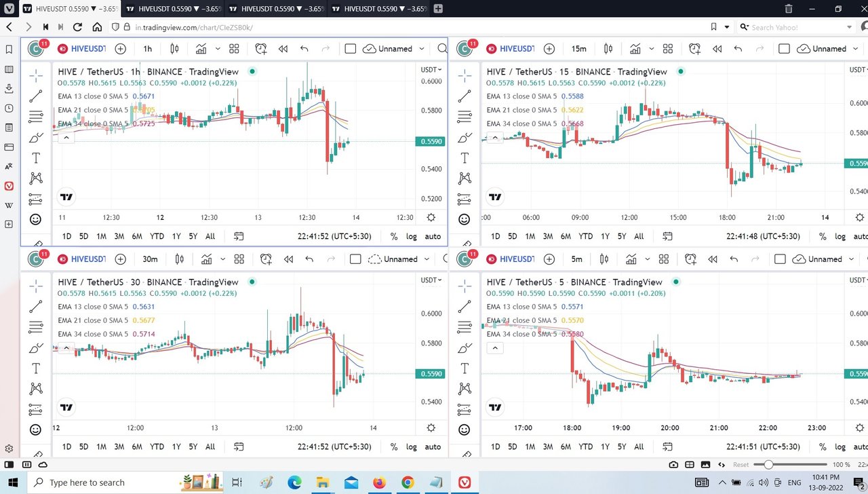Open indicators dropdown arrow in 1h chart

(218, 49)
